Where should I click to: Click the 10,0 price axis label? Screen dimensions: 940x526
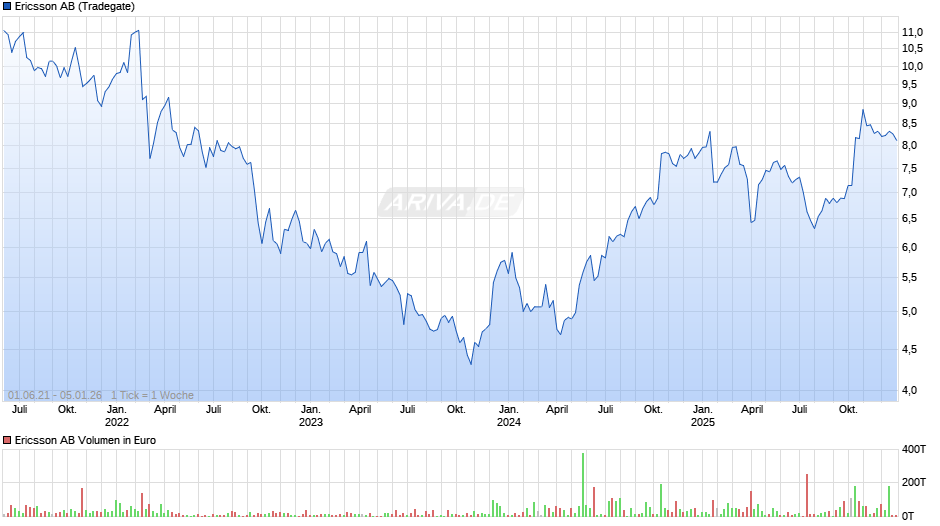tap(912, 67)
